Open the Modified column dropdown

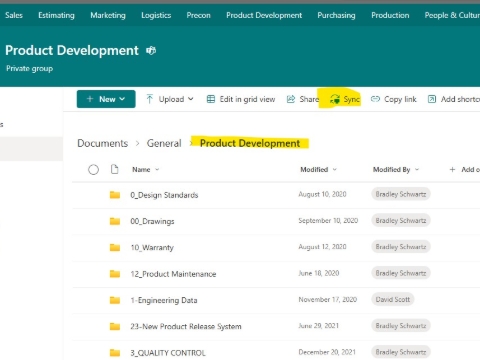319,170
